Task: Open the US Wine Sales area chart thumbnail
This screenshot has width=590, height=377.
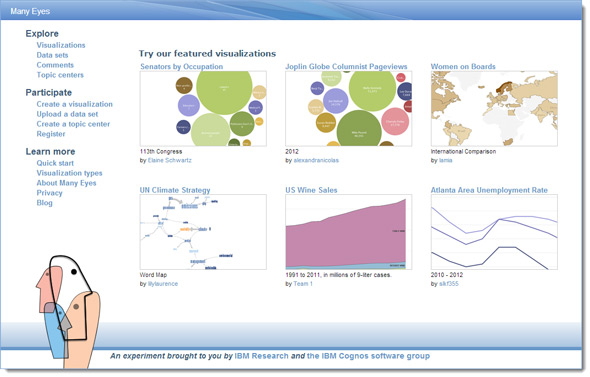Action: (x=348, y=232)
